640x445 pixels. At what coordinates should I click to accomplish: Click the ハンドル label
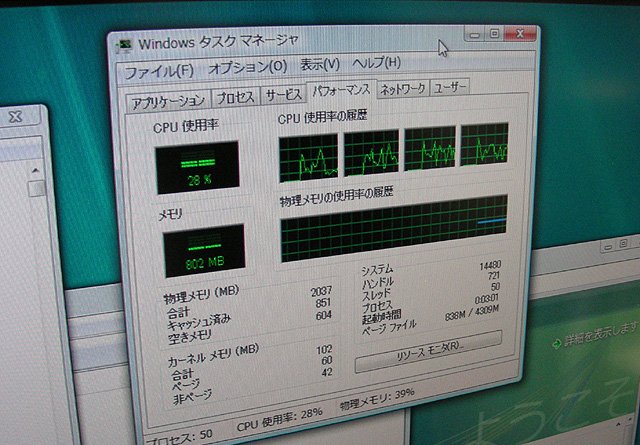click(378, 283)
